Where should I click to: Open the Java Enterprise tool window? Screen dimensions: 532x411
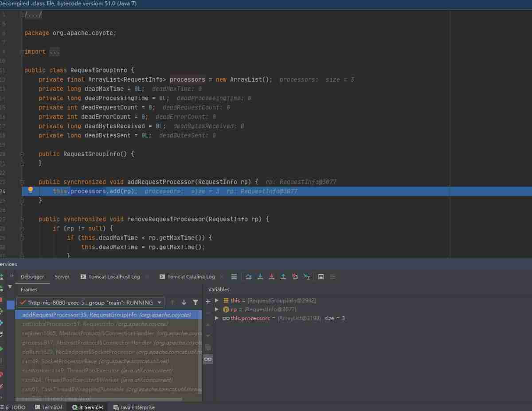click(134, 407)
